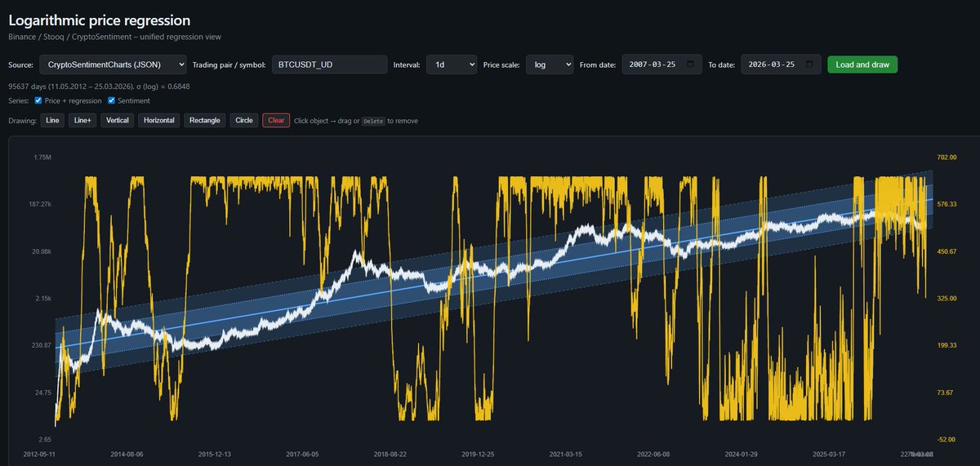Click the Delete key hint in drawing toolbar
Image resolution: width=980 pixels, height=466 pixels.
[x=373, y=120]
